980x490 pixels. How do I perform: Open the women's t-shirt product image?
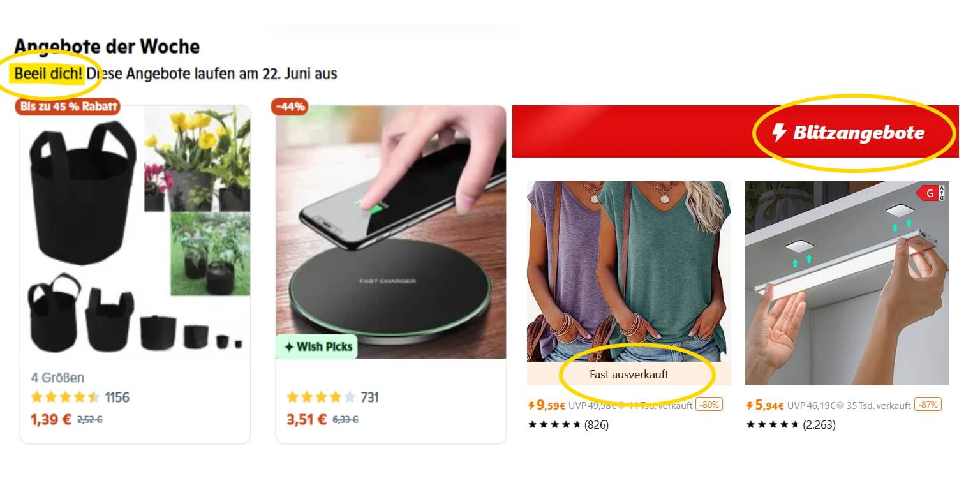(x=628, y=272)
